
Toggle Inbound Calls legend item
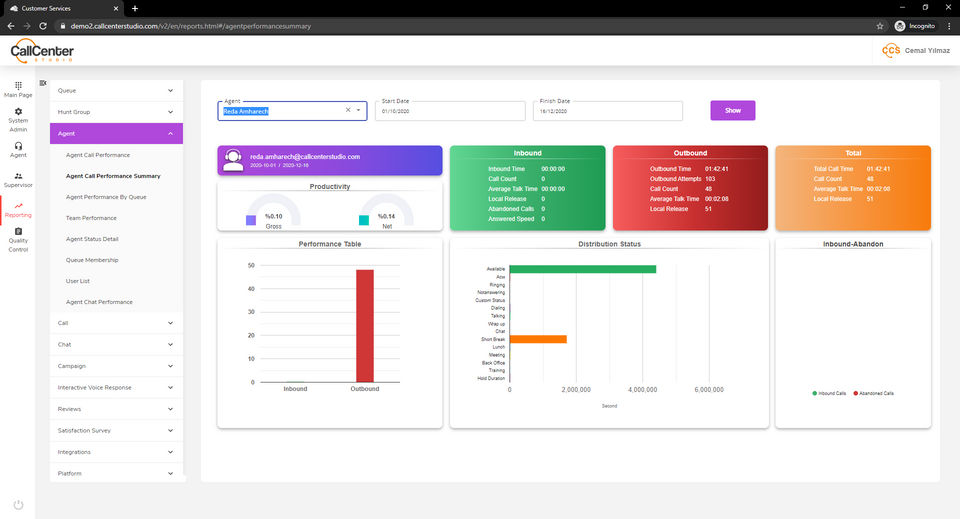pyautogui.click(x=829, y=394)
